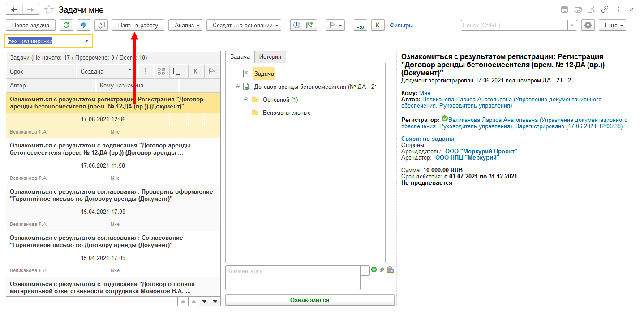Image resolution: width=644 pixels, height=312 pixels.
Task: Click the question mark speech bubble icon
Action: pos(101,26)
